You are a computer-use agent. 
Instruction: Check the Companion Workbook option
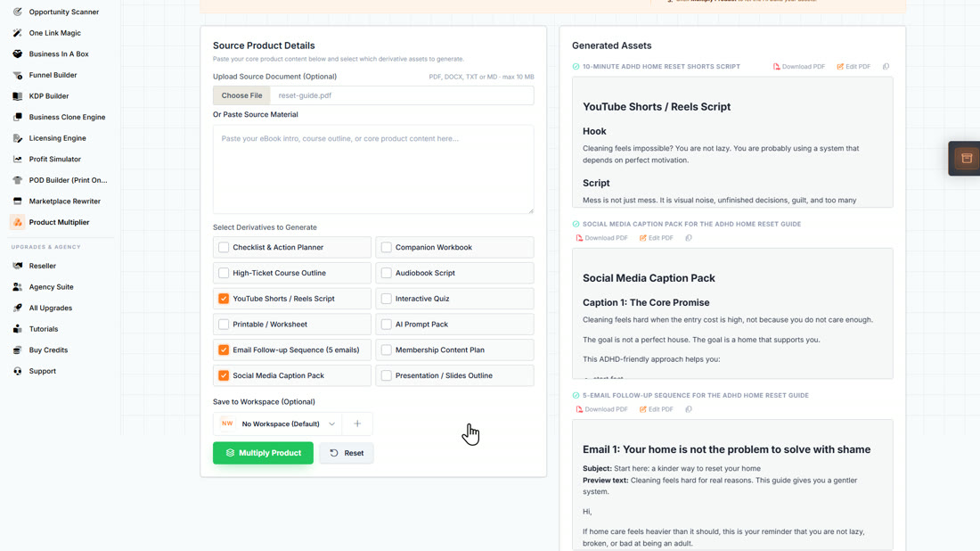[387, 247]
